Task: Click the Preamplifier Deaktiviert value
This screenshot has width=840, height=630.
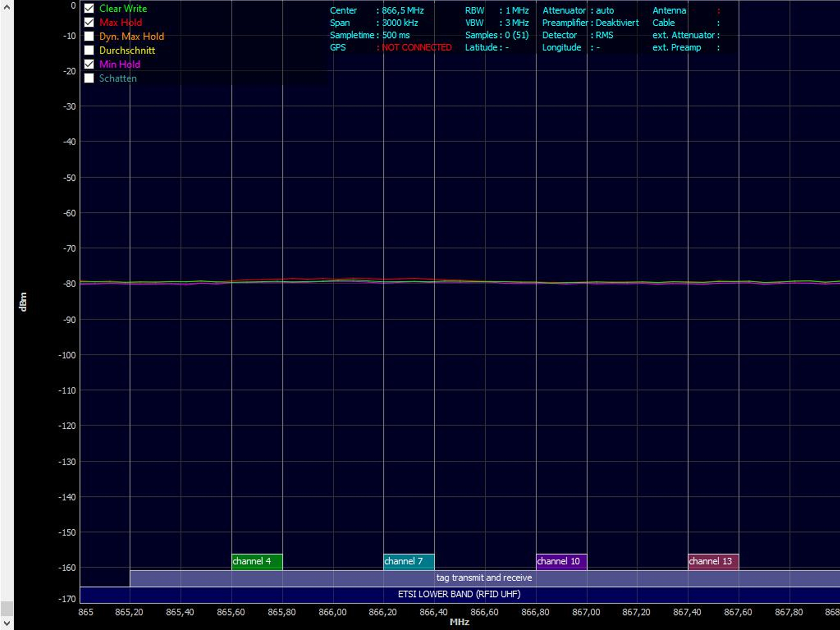Action: 617,23
